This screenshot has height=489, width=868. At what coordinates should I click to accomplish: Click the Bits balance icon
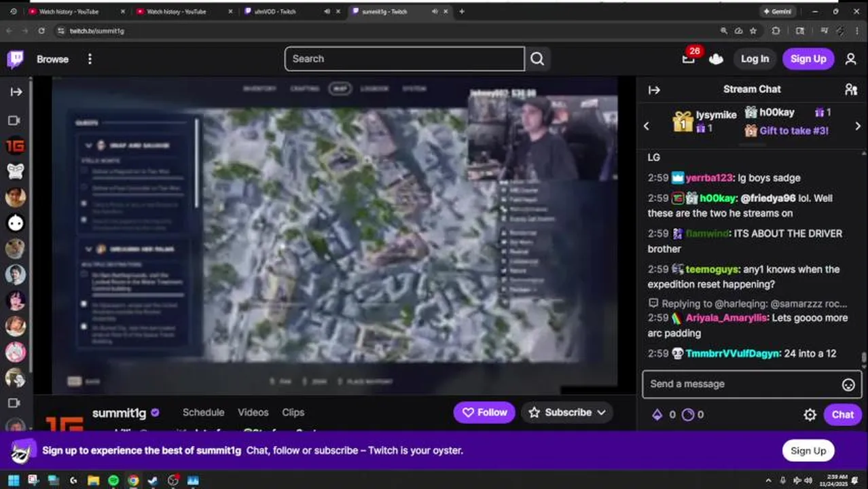(657, 414)
